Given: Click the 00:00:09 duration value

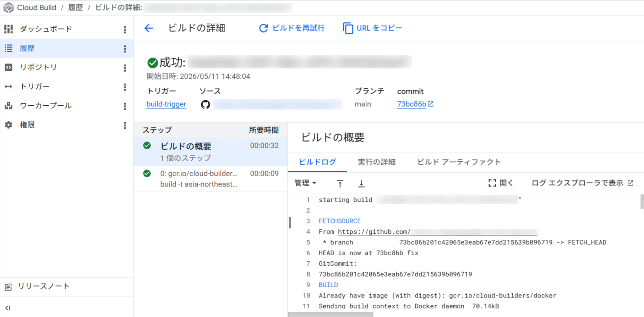Looking at the screenshot, I should tap(264, 174).
